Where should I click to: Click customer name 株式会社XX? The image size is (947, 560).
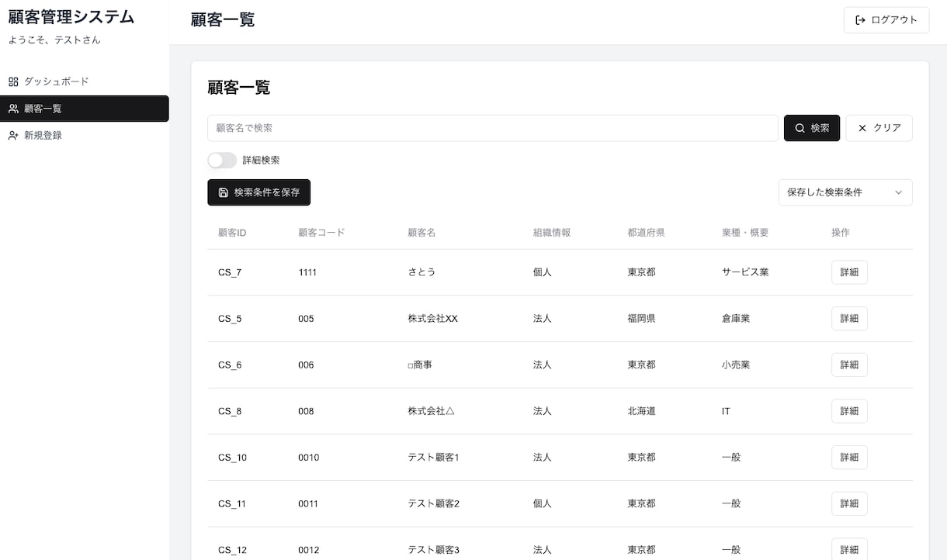tap(433, 319)
